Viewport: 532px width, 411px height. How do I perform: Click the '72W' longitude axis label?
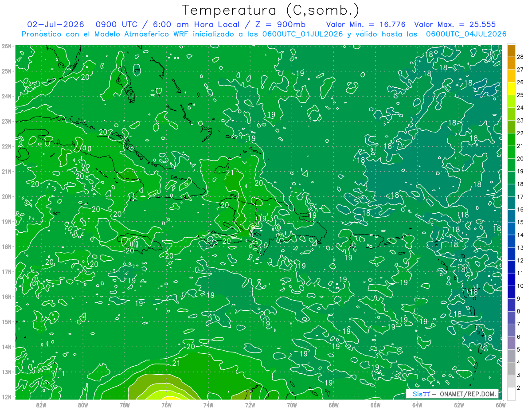point(250,405)
